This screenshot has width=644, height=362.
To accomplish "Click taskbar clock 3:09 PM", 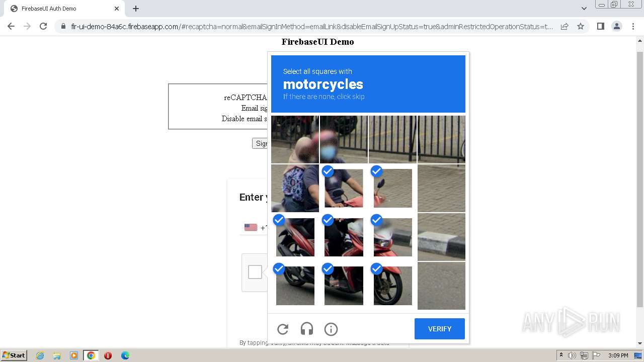I will click(x=618, y=355).
